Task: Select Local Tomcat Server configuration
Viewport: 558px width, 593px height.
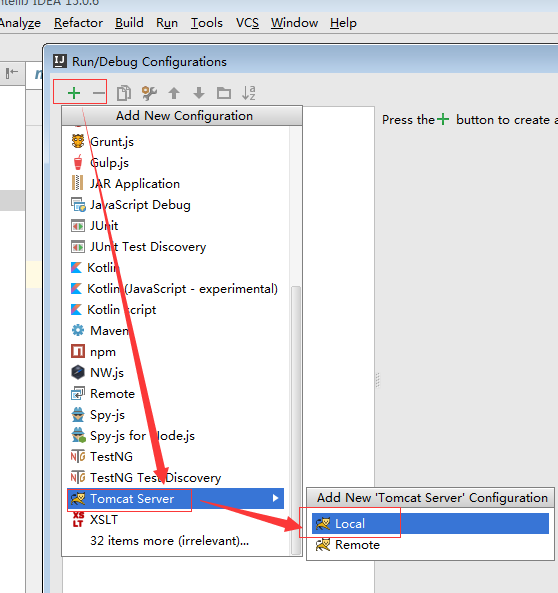Action: (431, 523)
